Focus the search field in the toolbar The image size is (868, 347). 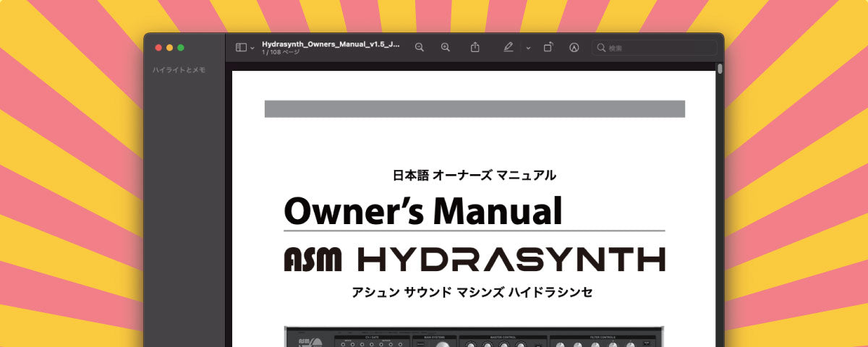[x=655, y=48]
